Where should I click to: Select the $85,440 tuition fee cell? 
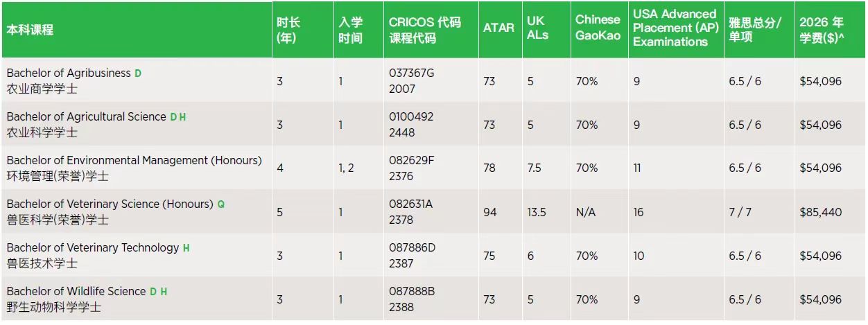pos(820,212)
